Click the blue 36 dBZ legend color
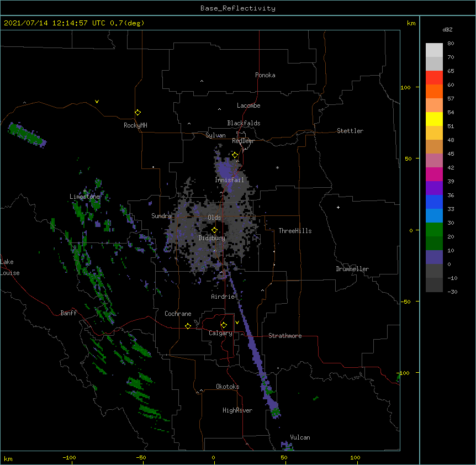This screenshot has width=476, height=465. coord(434,202)
